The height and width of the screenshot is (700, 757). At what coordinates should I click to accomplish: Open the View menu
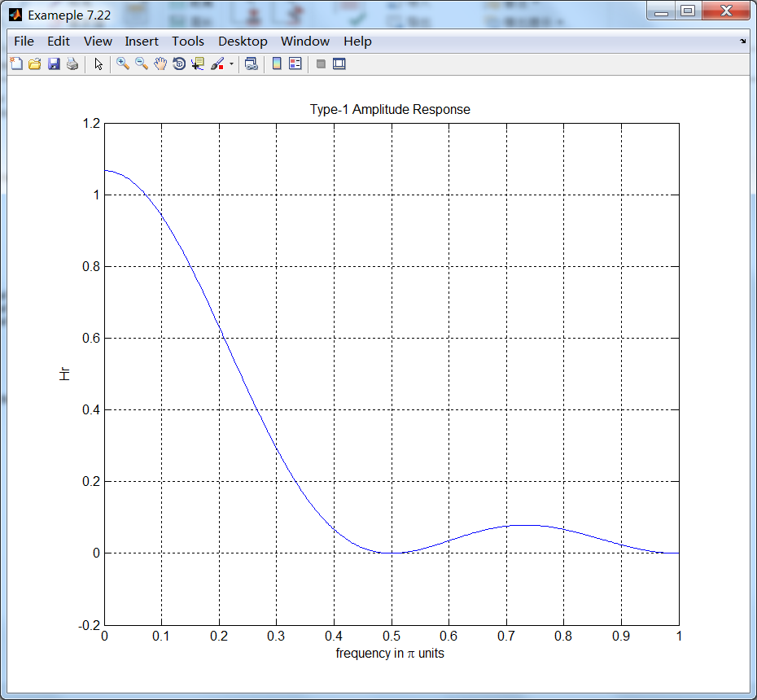point(98,42)
